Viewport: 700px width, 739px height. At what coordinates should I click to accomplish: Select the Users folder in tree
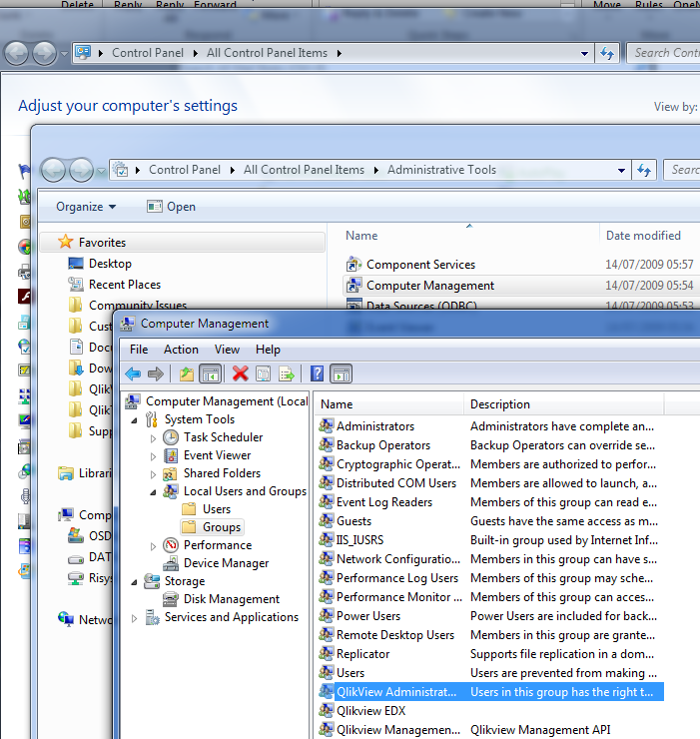(x=216, y=509)
